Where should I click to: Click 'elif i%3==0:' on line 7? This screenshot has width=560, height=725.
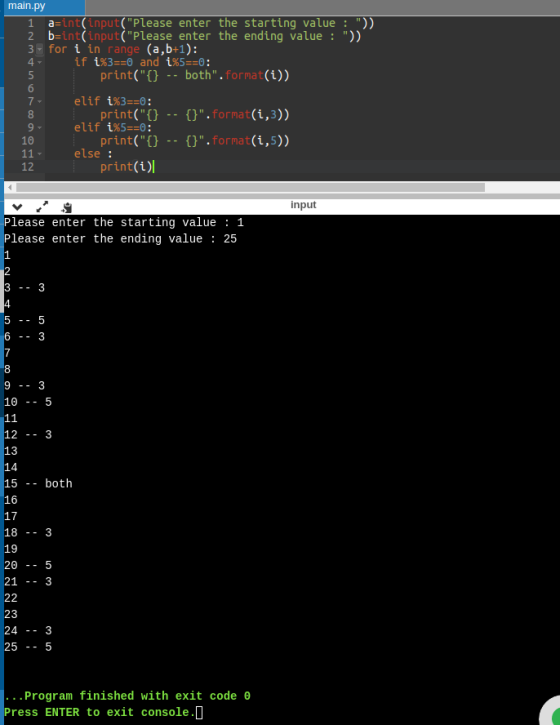tap(113, 101)
